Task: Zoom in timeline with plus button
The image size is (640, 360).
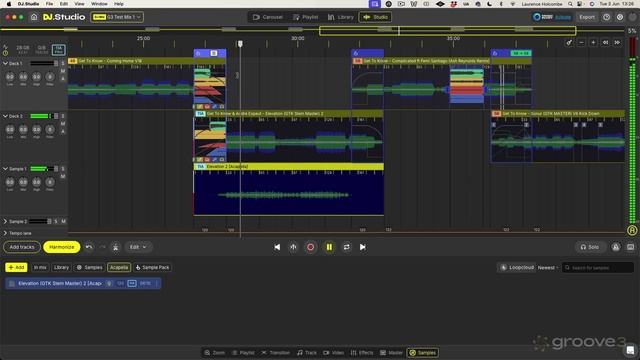Action: (x=593, y=42)
